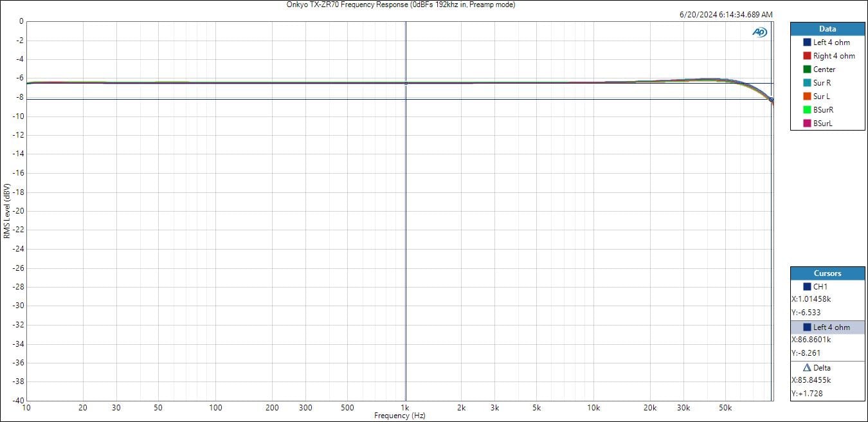Click the -20 tick label on level axis
This screenshot has width=868, height=422.
click(18, 211)
